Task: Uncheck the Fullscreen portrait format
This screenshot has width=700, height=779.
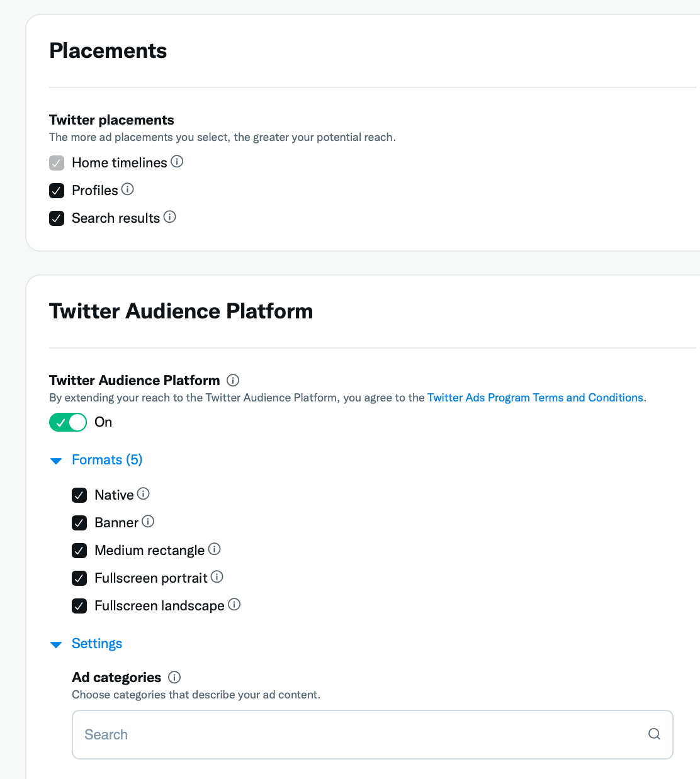Action: click(79, 578)
